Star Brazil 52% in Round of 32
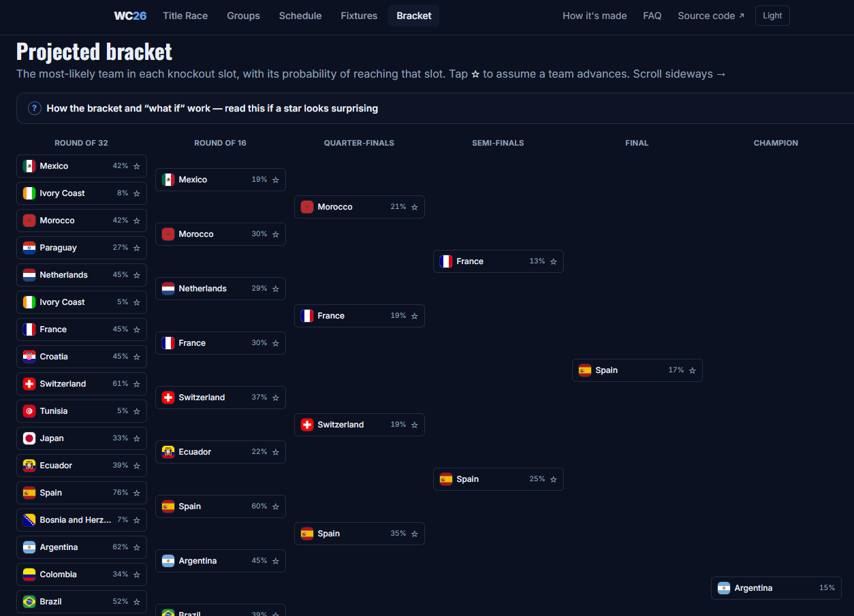The image size is (854, 616). 137,602
